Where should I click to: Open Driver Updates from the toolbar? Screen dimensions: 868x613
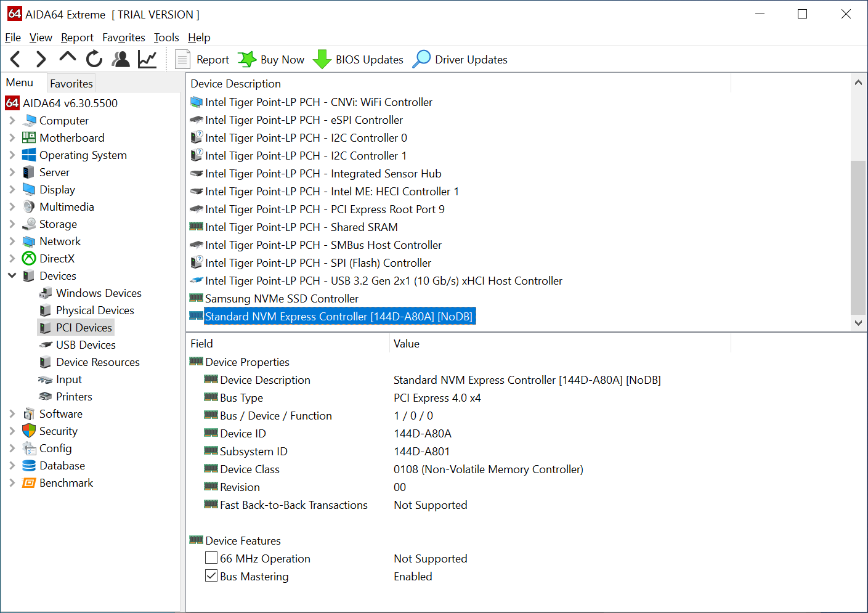[x=460, y=60]
